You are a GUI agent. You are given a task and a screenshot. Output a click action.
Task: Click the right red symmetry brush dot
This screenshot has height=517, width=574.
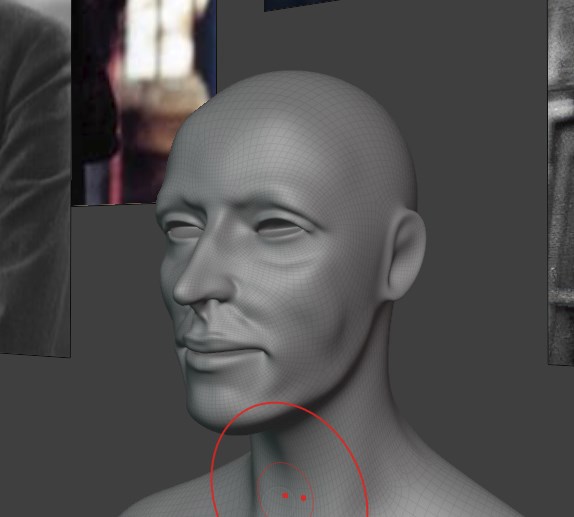[x=303, y=498]
